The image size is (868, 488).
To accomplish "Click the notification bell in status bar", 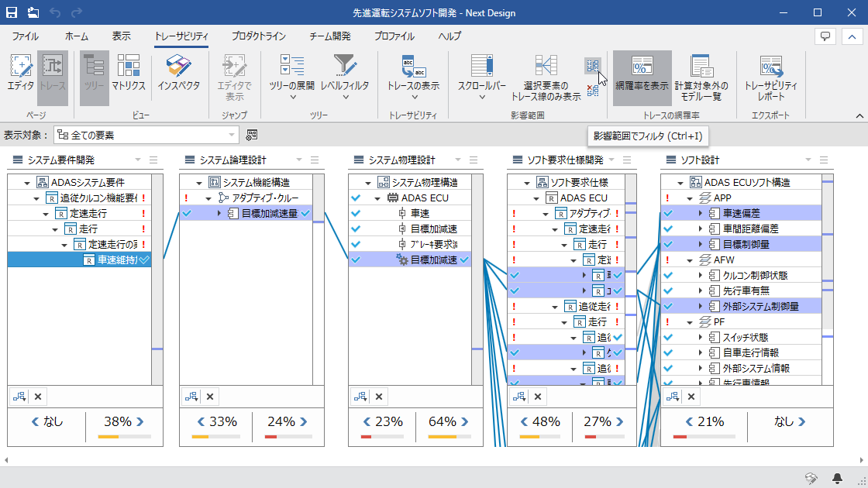I will tap(838, 478).
